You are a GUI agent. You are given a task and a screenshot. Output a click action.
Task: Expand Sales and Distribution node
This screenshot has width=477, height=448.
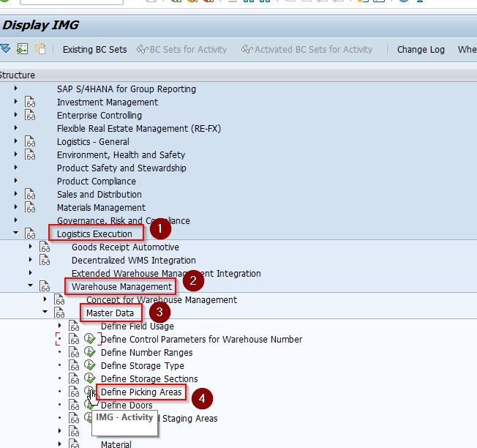tap(16, 194)
